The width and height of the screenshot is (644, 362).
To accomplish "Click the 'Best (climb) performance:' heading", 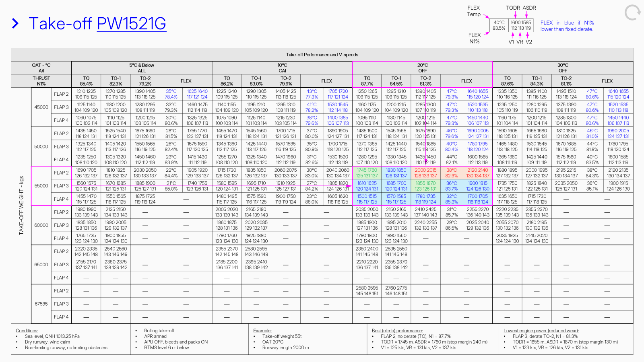I will (397, 331).
